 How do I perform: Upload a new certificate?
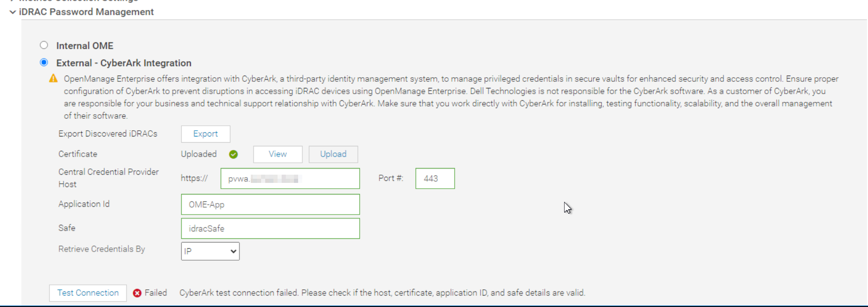[333, 154]
